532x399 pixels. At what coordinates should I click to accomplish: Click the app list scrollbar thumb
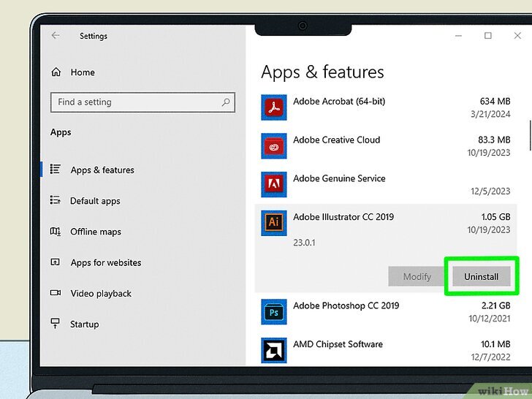(x=531, y=135)
